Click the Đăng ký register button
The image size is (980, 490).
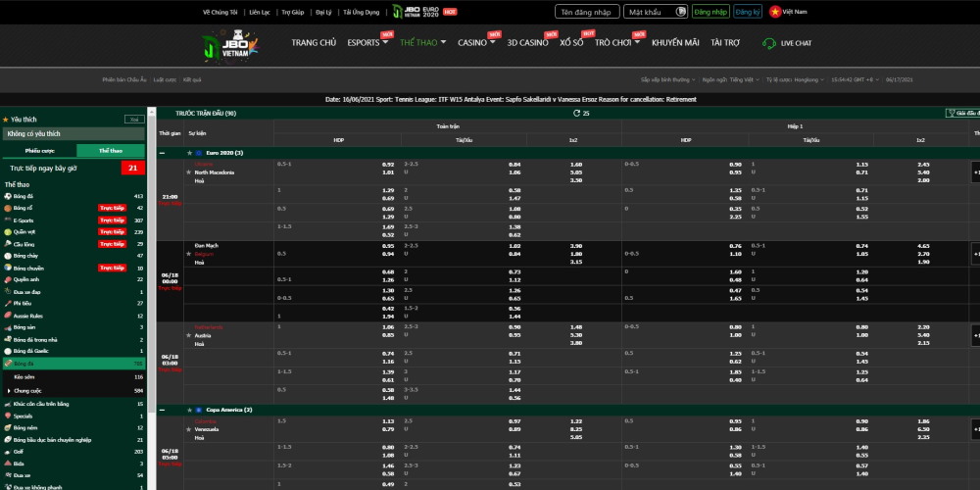tap(748, 12)
